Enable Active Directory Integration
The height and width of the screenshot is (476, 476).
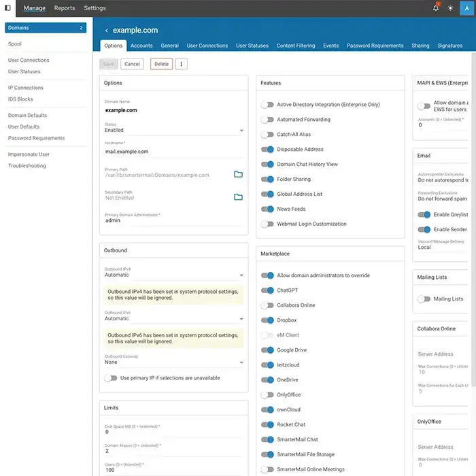tap(267, 105)
